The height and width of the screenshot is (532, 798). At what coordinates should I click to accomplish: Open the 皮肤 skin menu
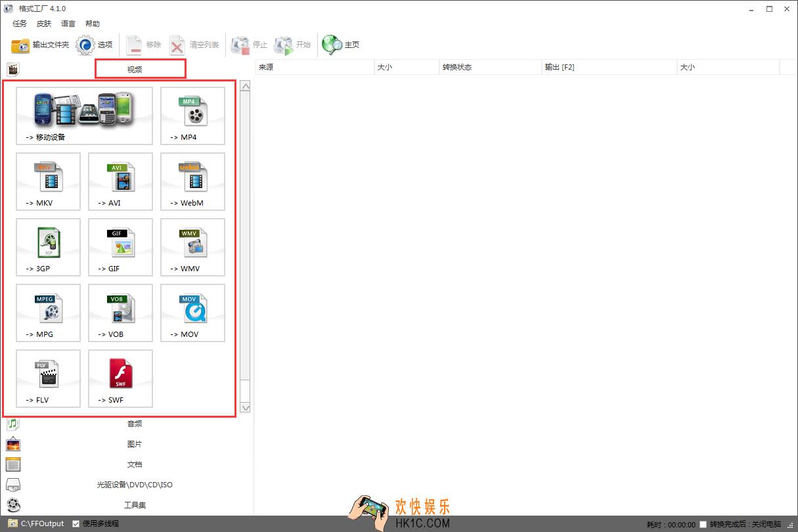44,24
